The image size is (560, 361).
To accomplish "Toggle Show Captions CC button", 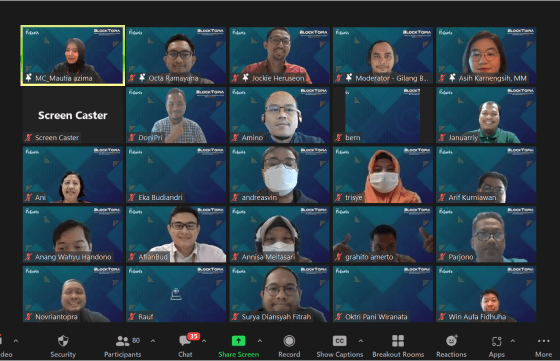I will (x=339, y=341).
